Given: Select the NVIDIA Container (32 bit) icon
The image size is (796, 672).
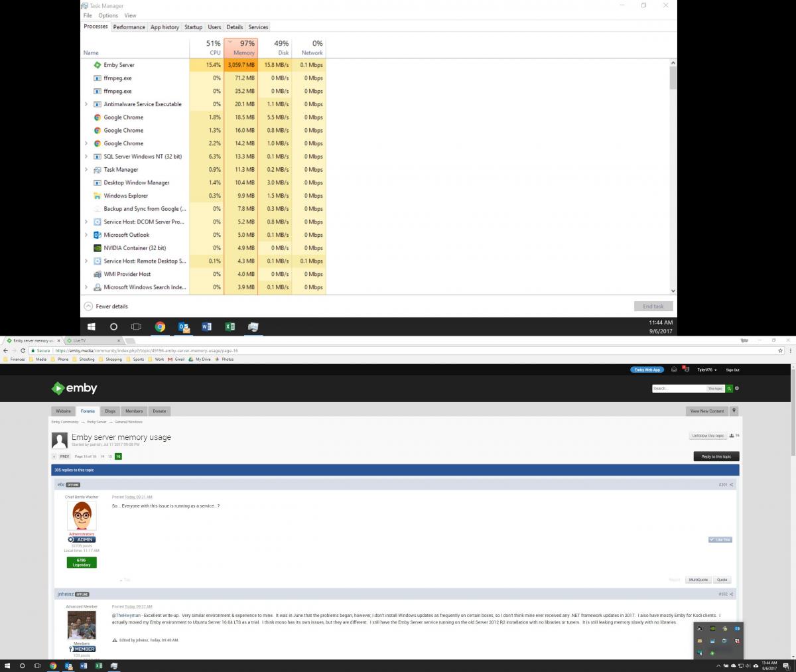Looking at the screenshot, I should coord(98,248).
